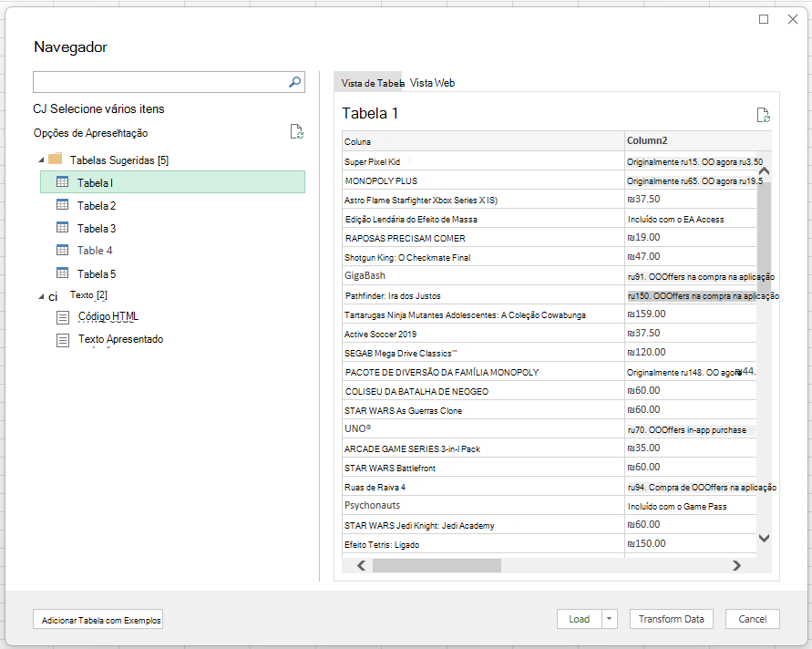Open Opções de Apresentação options

(x=90, y=133)
